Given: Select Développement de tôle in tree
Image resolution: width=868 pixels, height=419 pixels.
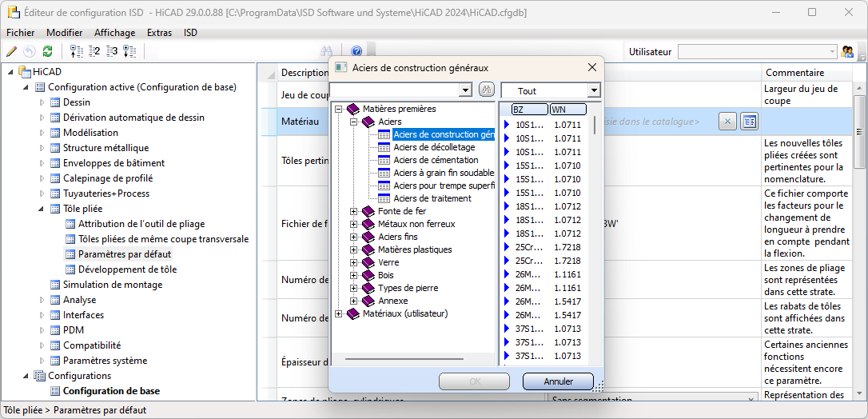Looking at the screenshot, I should pos(127,269).
